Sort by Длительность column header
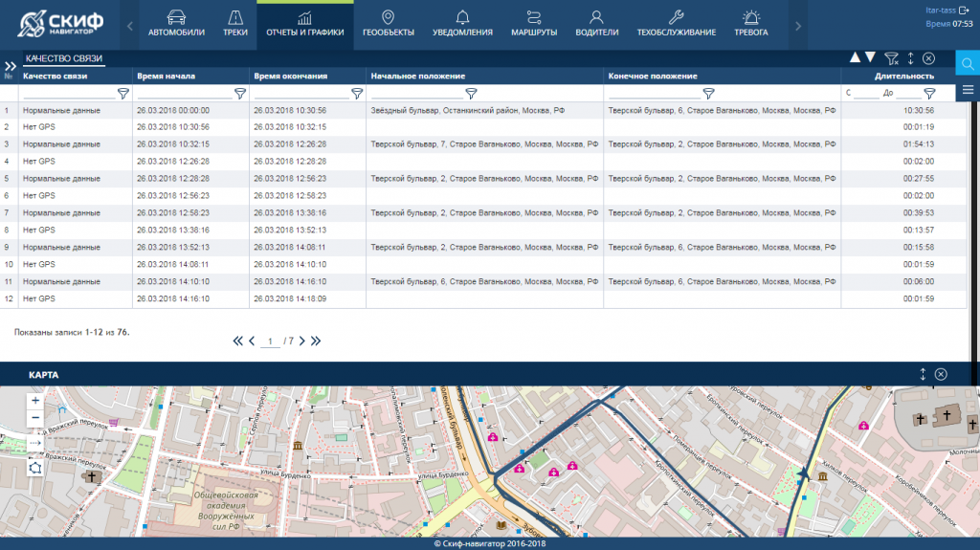The image size is (980, 550). (x=904, y=76)
